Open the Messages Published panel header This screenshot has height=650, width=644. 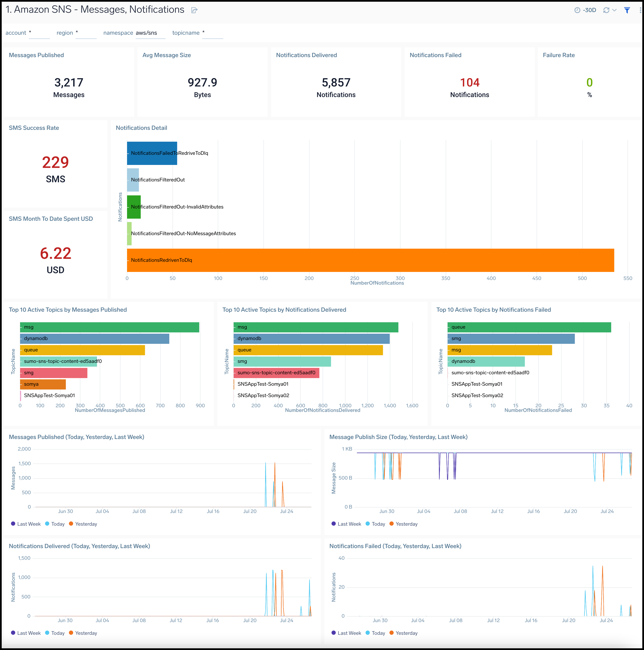pyautogui.click(x=36, y=55)
